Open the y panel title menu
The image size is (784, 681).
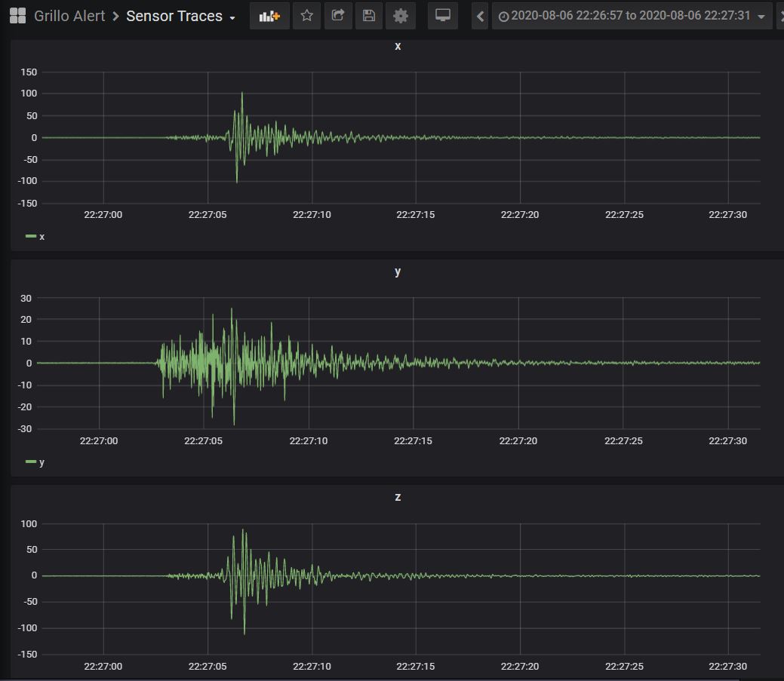(x=398, y=272)
